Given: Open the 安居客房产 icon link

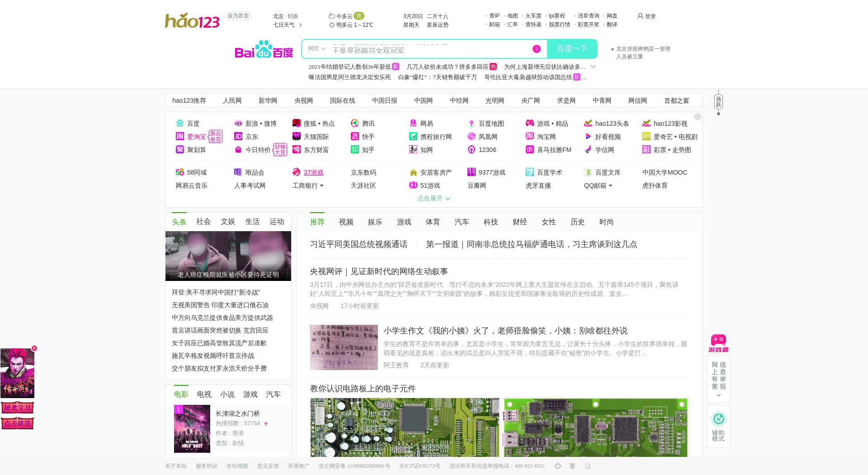Looking at the screenshot, I should click(413, 172).
